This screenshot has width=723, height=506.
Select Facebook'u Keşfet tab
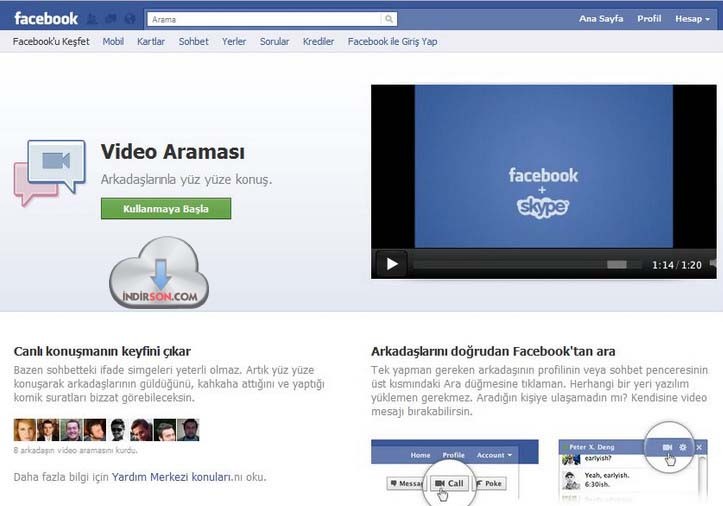click(51, 42)
